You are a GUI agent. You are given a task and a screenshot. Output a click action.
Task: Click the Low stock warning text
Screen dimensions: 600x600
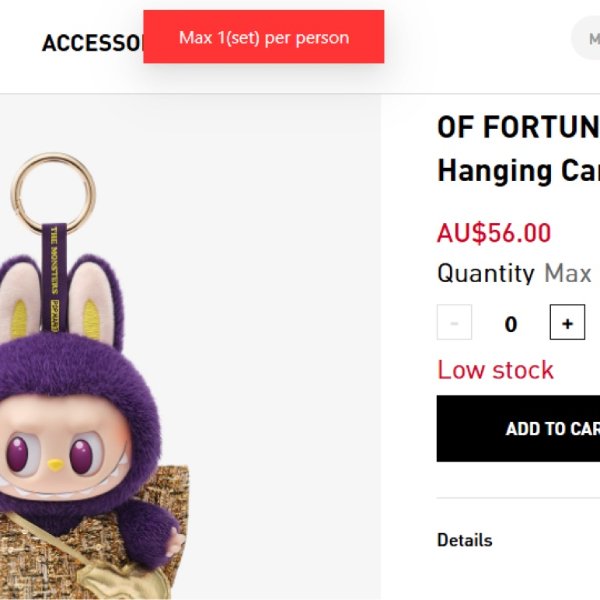[495, 370]
